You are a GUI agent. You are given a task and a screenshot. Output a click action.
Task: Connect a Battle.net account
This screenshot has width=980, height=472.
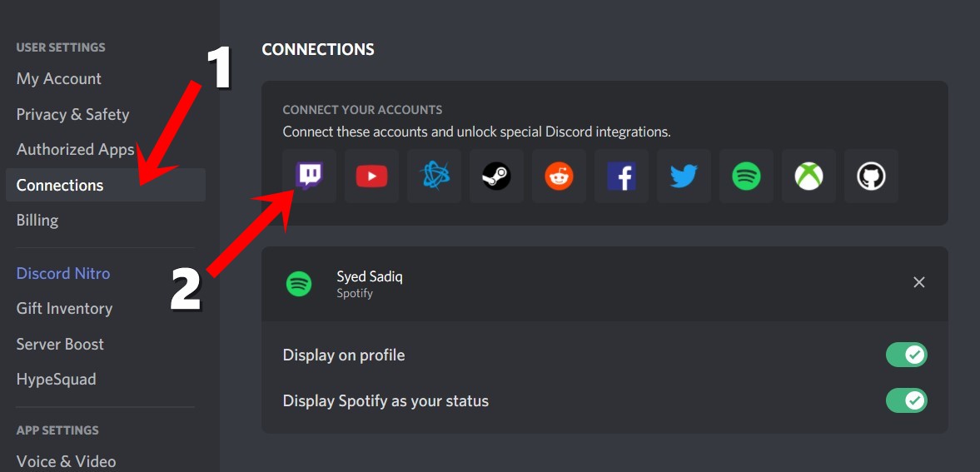click(x=434, y=176)
